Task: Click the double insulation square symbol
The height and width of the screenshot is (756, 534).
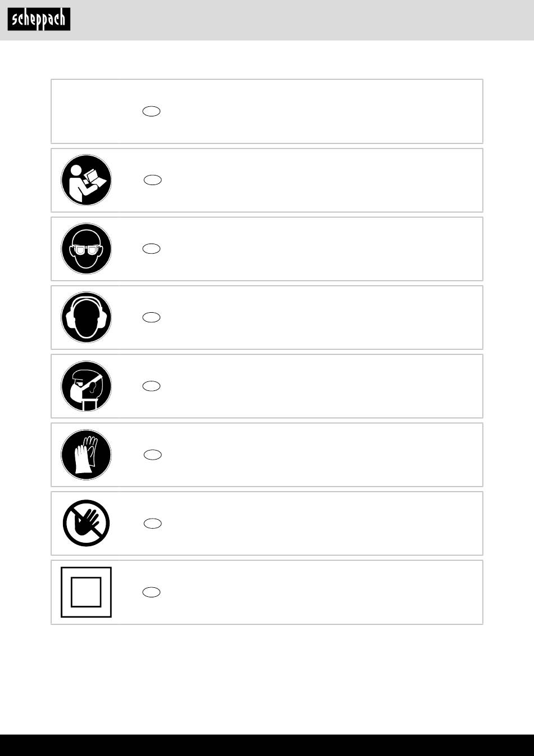Action: pos(86,592)
